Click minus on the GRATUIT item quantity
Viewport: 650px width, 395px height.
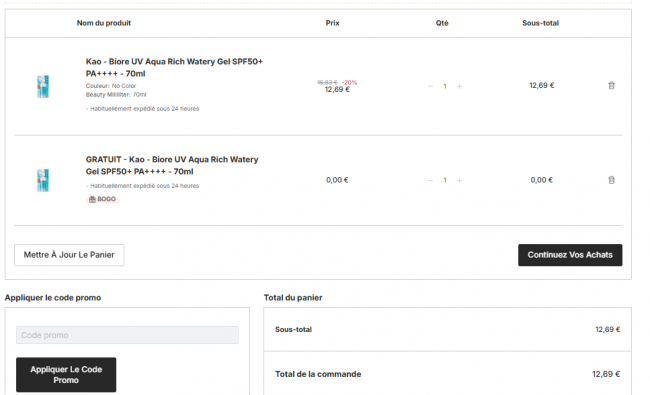click(430, 180)
